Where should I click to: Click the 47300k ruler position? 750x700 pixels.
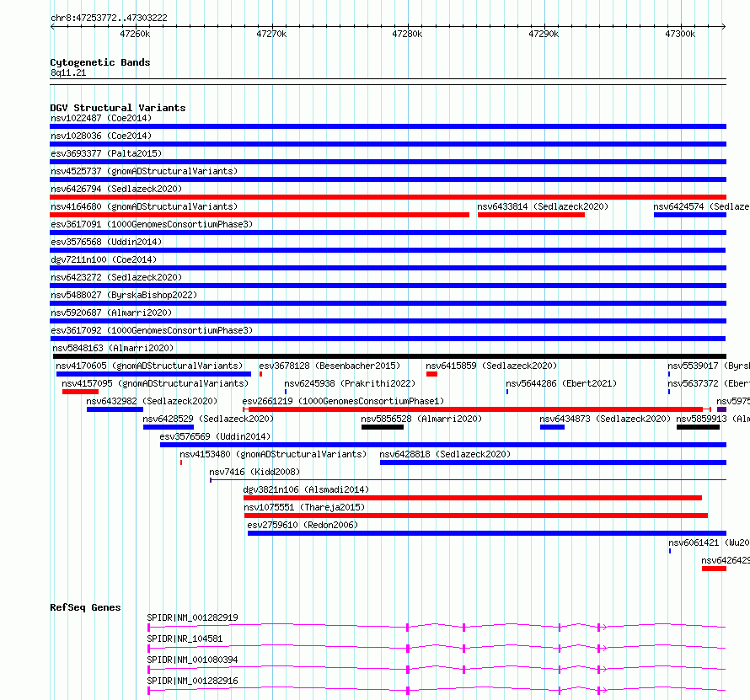680,34
